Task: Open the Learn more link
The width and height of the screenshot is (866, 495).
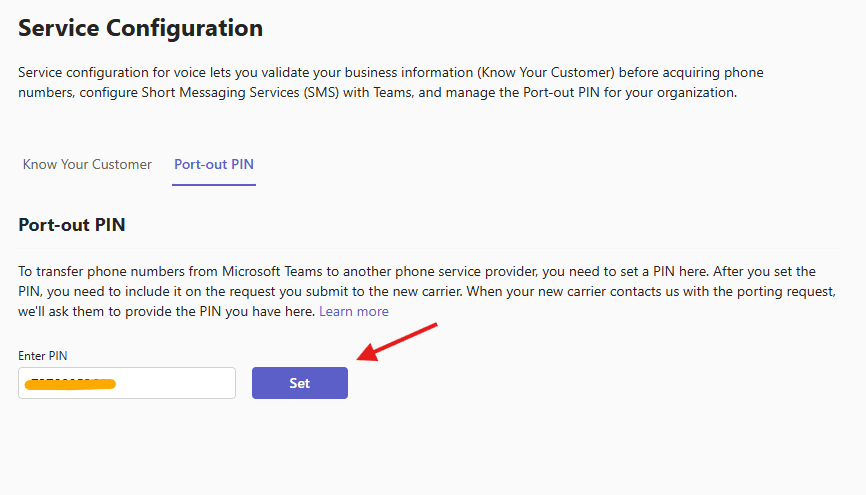Action: point(354,312)
